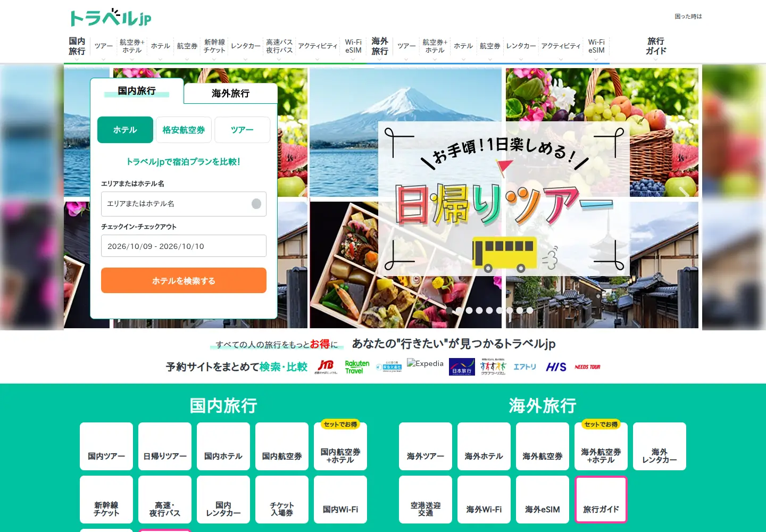Open the 国内Wi-Fi tile

click(x=340, y=500)
